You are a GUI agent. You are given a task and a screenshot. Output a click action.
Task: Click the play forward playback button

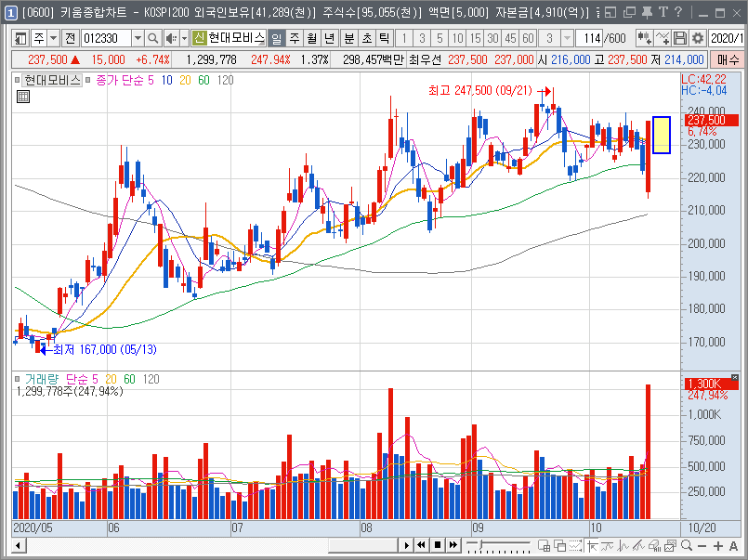coord(406,545)
